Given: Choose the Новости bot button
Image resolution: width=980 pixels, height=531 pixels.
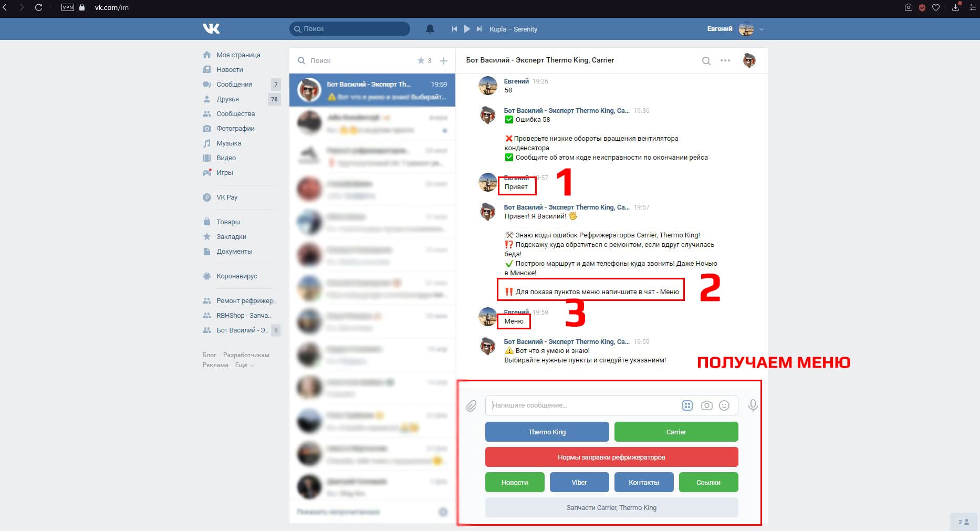Looking at the screenshot, I should [x=515, y=482].
